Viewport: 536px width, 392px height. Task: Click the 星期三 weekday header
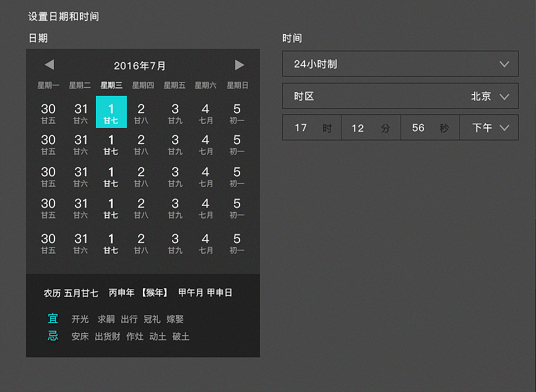point(111,85)
